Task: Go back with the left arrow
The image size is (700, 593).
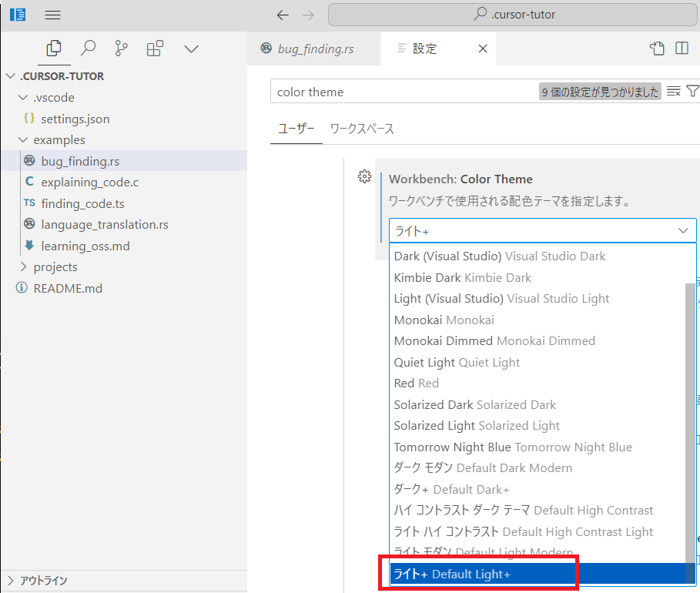Action: (283, 15)
